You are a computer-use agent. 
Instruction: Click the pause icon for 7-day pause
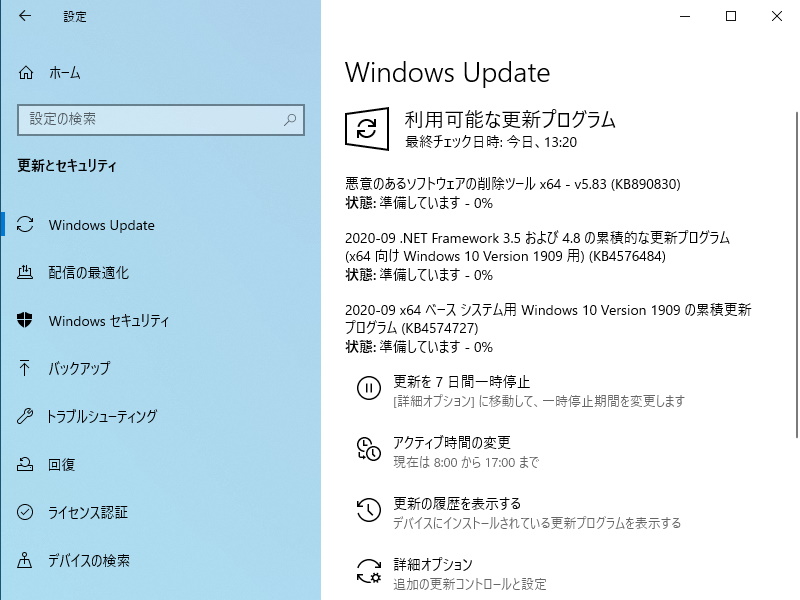pos(368,388)
